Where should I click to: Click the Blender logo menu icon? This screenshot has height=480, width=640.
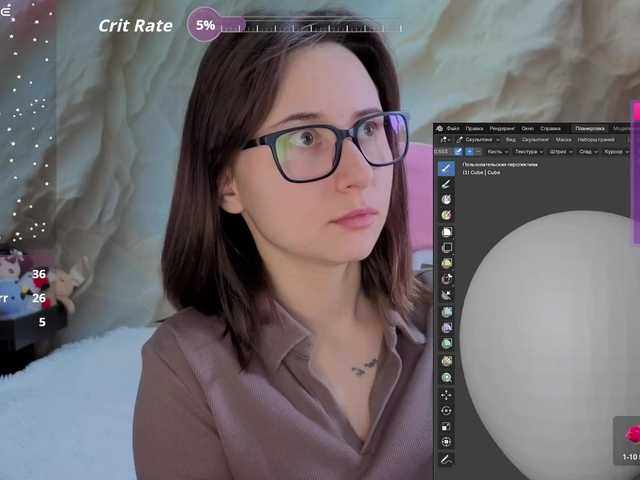(x=440, y=129)
